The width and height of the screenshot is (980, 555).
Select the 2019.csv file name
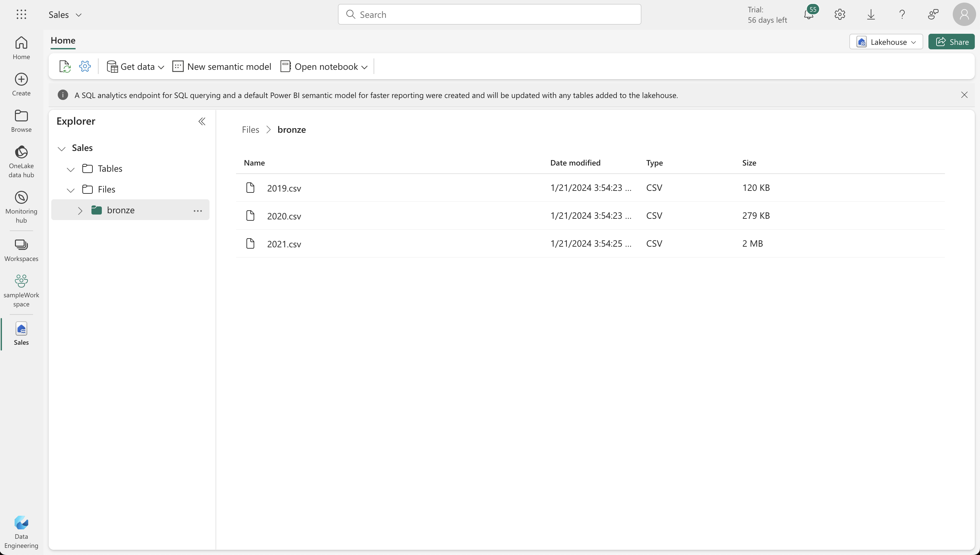[x=284, y=188]
